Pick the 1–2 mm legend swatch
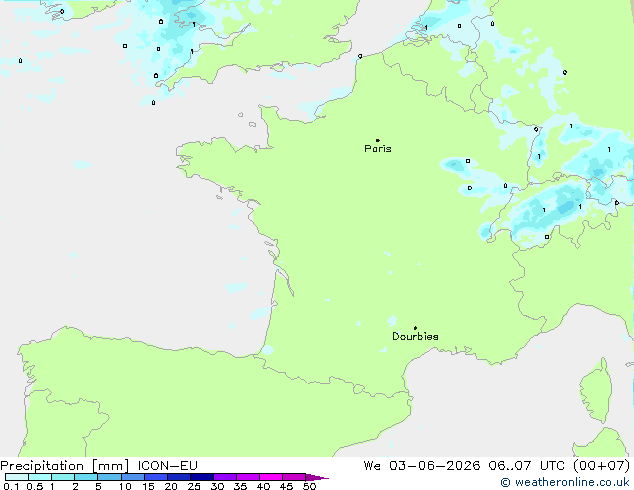Image resolution: width=634 pixels, height=490 pixels. click(x=63, y=477)
